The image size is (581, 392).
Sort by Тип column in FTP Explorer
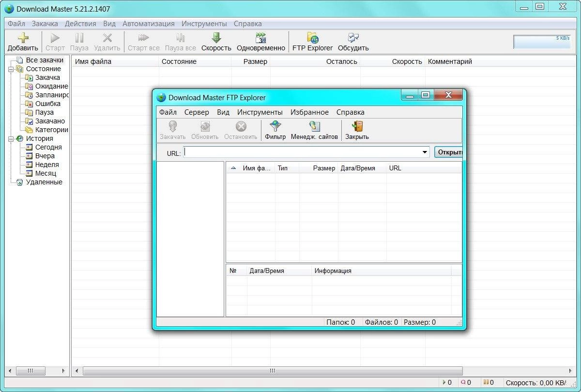tap(287, 168)
